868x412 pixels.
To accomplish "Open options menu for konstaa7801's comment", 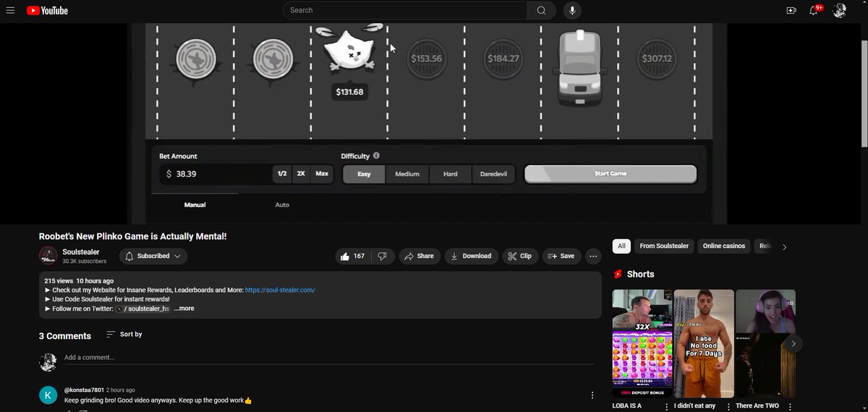I will [x=592, y=395].
